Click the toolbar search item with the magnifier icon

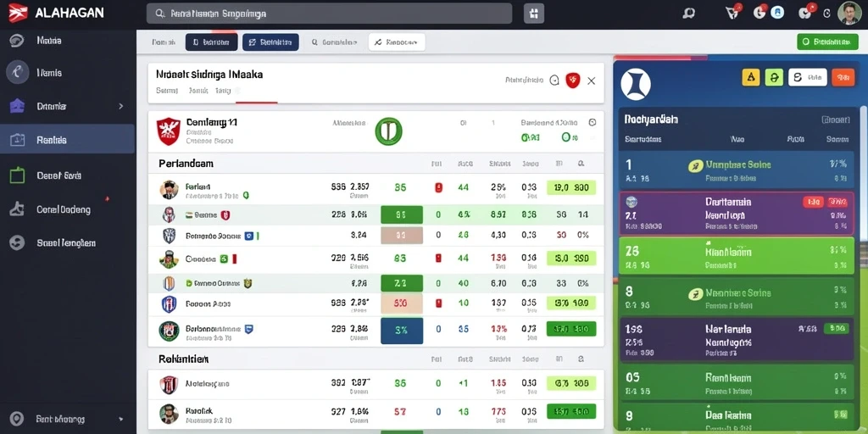[334, 42]
